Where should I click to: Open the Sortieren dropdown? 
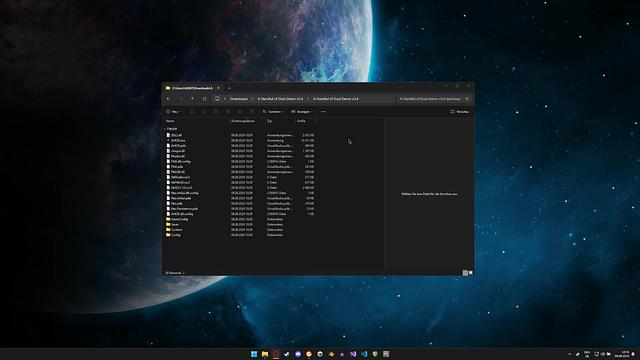pyautogui.click(x=273, y=111)
